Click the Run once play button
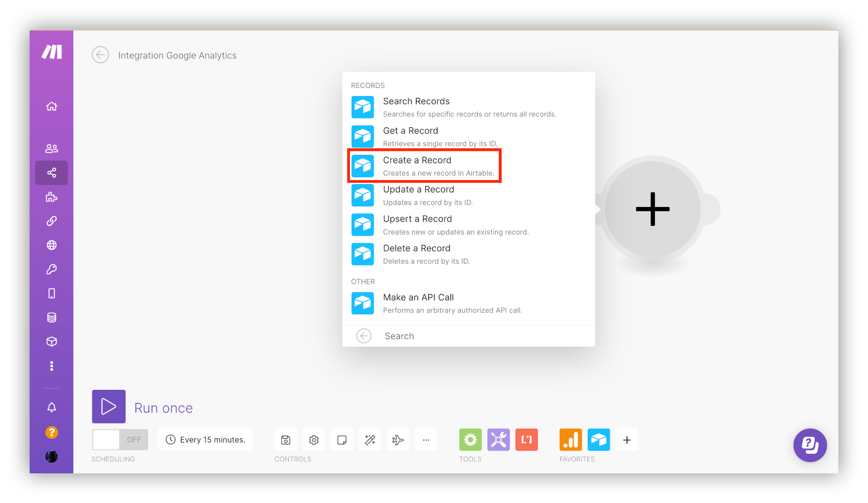 tap(109, 406)
